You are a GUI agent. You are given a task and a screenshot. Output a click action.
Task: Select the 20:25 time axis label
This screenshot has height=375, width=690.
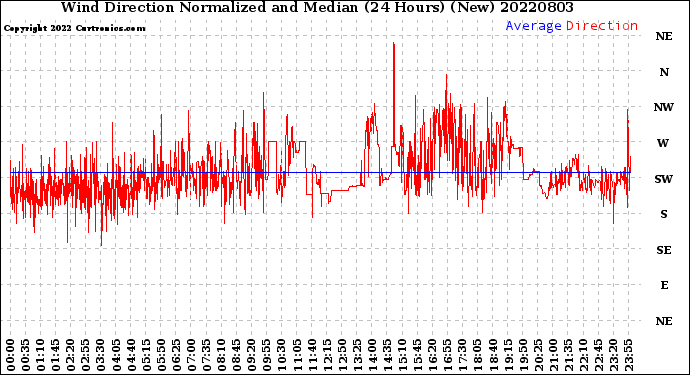click(x=538, y=355)
